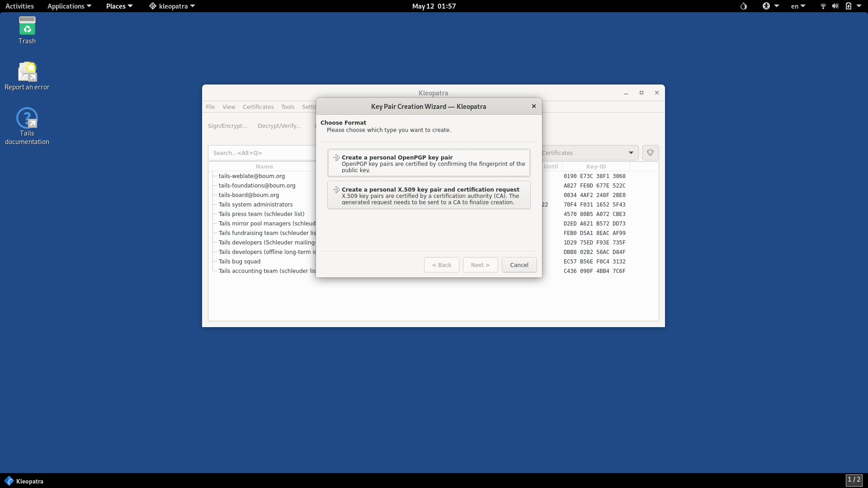
Task: Click the arrow icon beside X.509 option
Action: point(336,190)
